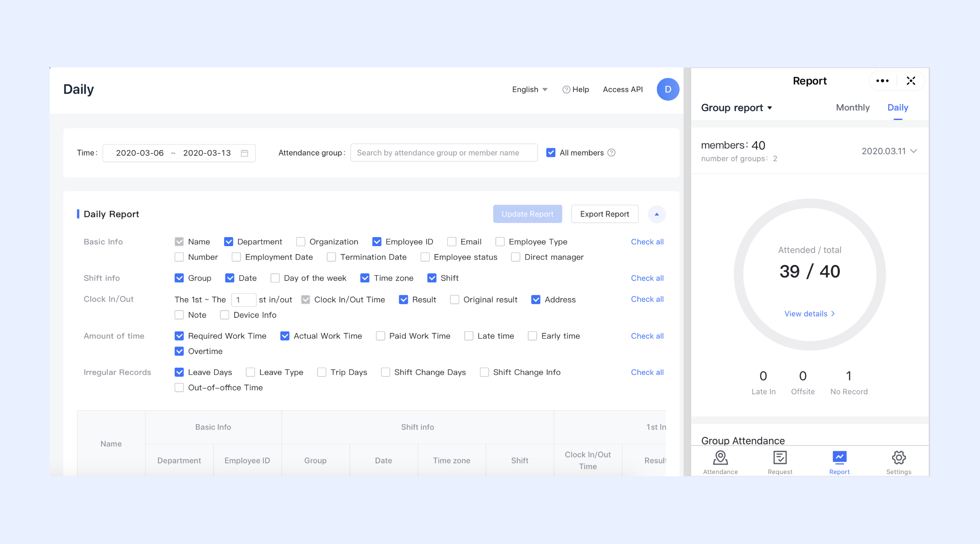Click the calendar icon in the Time field
This screenshot has width=980, height=544.
[x=245, y=153]
